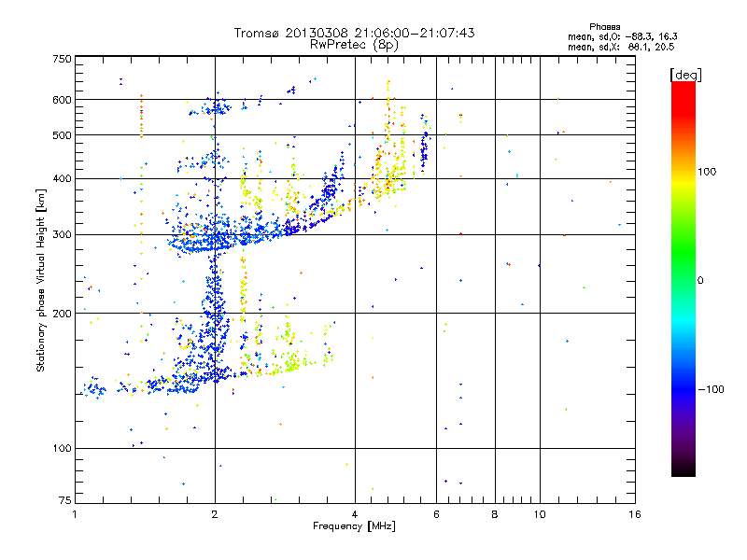
Task: Click the 'Frequency [MHz]' axis title
Action: [x=354, y=526]
